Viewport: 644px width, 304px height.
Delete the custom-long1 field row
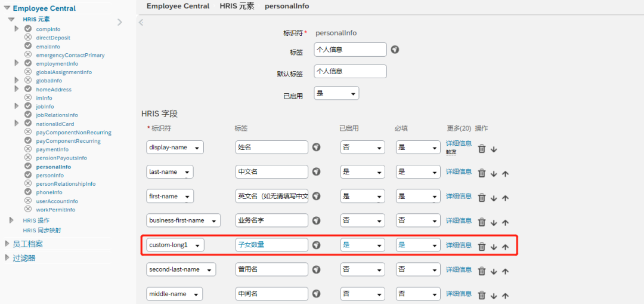(482, 247)
